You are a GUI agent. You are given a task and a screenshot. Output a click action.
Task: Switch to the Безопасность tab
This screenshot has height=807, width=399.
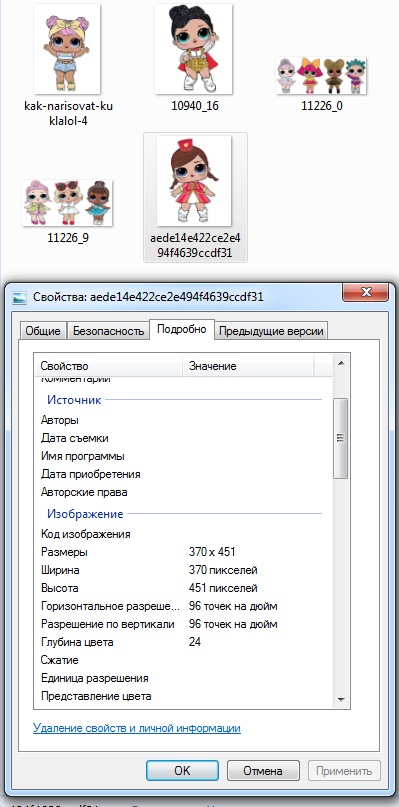click(x=108, y=331)
